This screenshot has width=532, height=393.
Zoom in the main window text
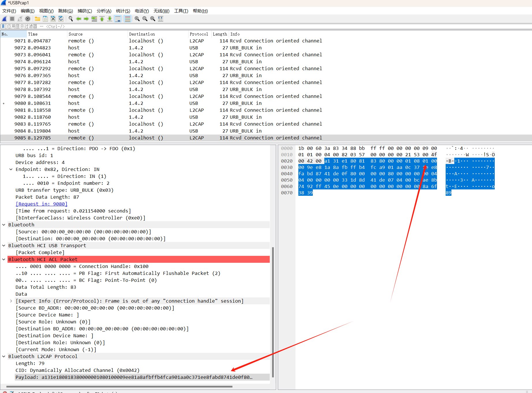tap(137, 19)
